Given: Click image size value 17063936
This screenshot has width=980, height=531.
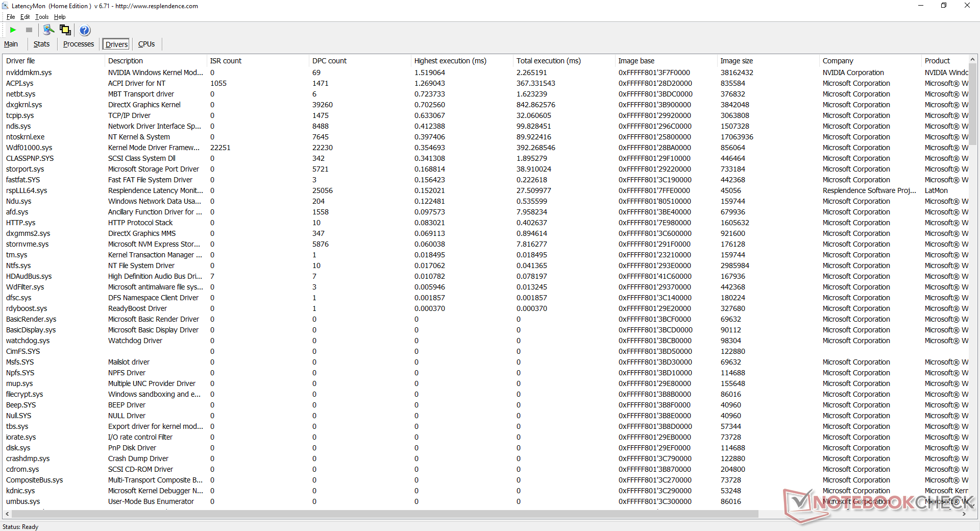Looking at the screenshot, I should [737, 137].
